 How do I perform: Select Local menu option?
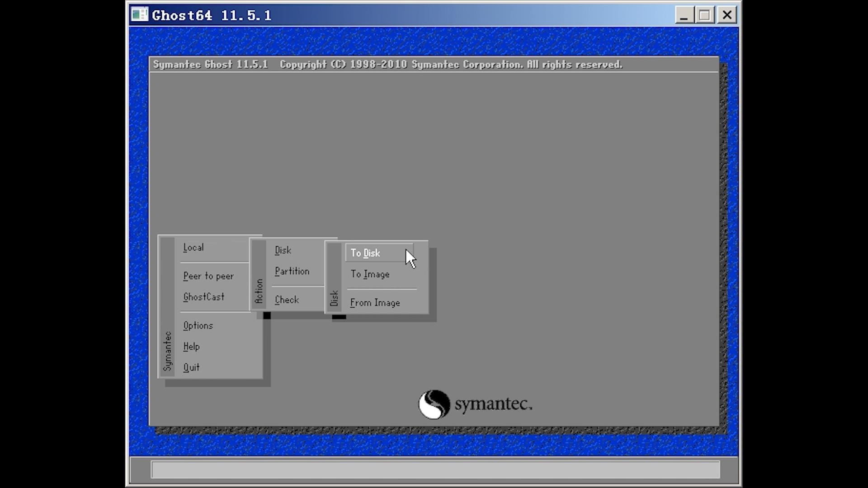pyautogui.click(x=193, y=247)
